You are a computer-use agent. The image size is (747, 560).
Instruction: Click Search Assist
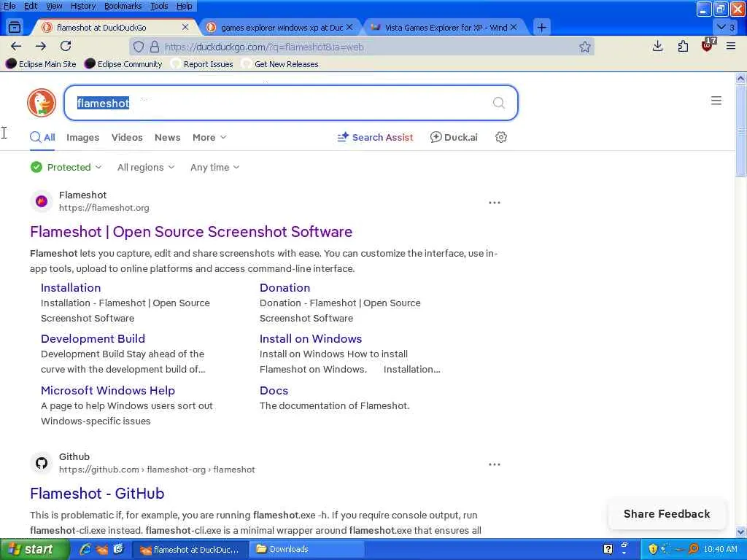click(x=375, y=137)
